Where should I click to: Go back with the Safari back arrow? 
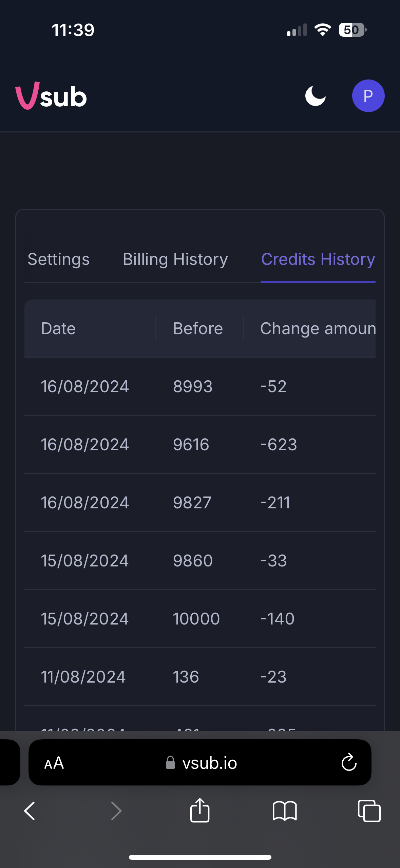30,811
